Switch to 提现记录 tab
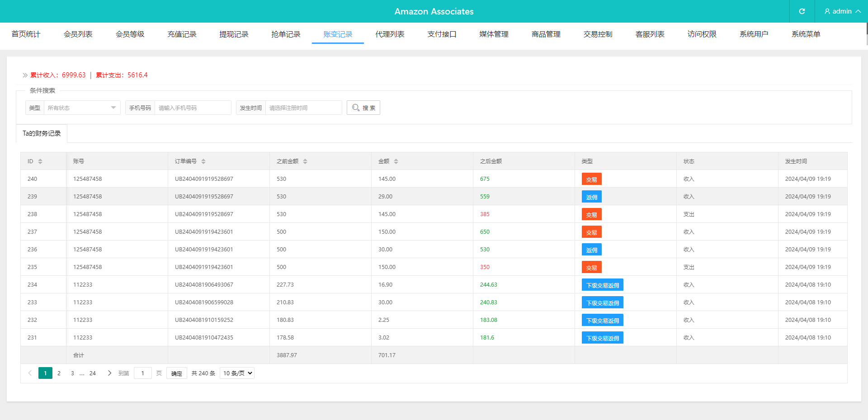The image size is (868, 420). click(234, 34)
